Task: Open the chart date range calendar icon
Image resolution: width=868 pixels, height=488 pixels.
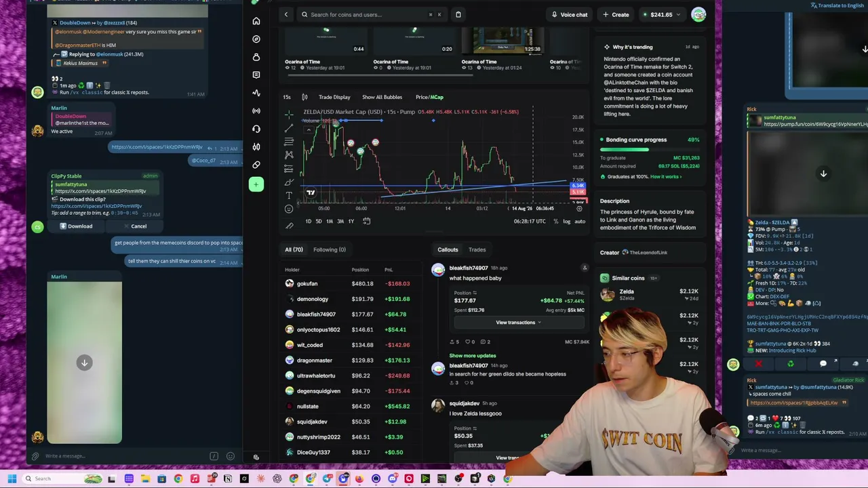Action: 366,221
